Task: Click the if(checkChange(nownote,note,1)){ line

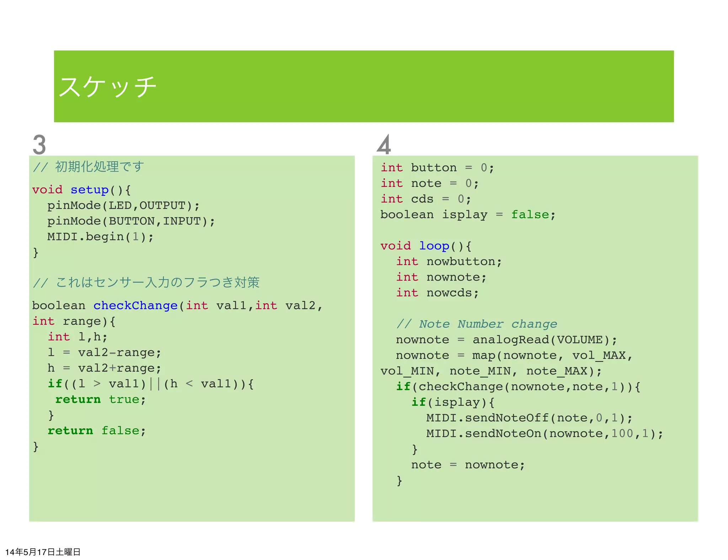Action: click(518, 387)
